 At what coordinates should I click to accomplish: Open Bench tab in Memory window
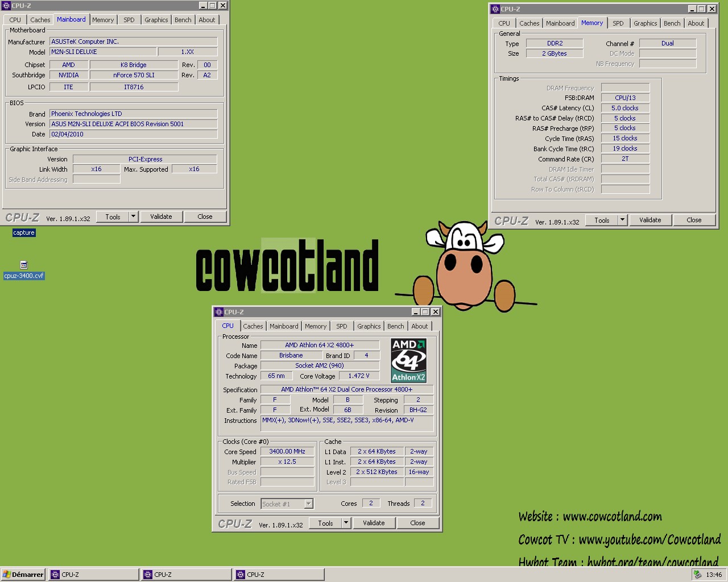[672, 23]
